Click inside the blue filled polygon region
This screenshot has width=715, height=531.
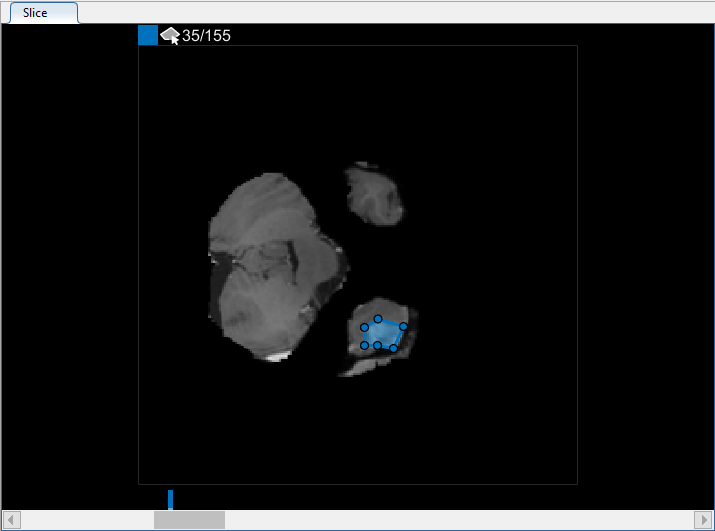click(382, 334)
